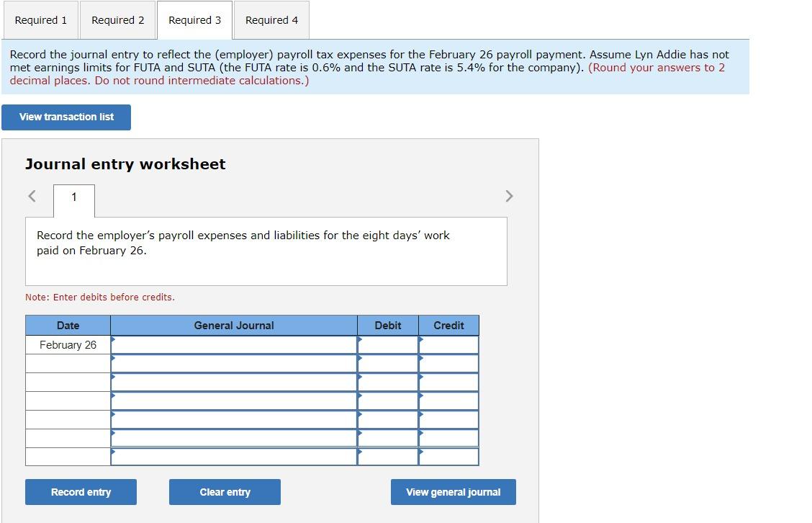Switch to the Required 1 tab

pyautogui.click(x=41, y=20)
